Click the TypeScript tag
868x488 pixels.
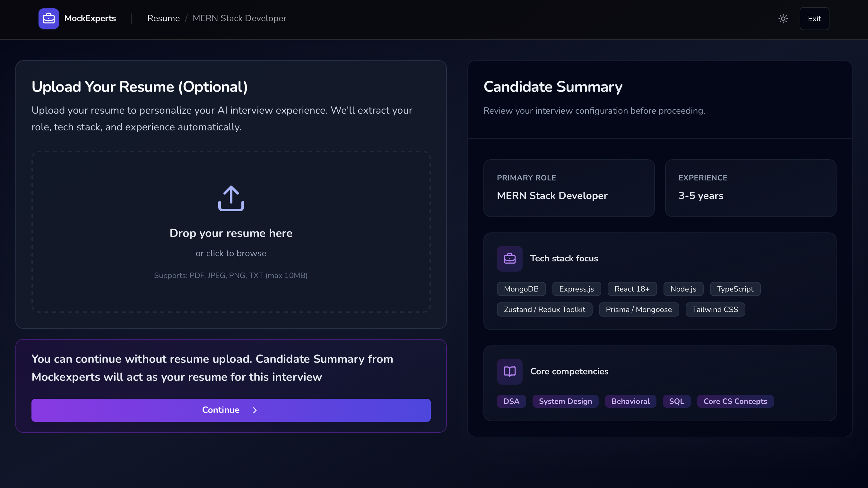[x=734, y=289]
